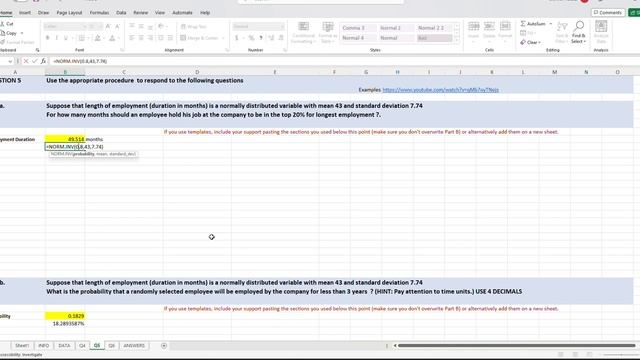Apply Accounting number format
Screen dimensions: 640x360
pos(236,38)
